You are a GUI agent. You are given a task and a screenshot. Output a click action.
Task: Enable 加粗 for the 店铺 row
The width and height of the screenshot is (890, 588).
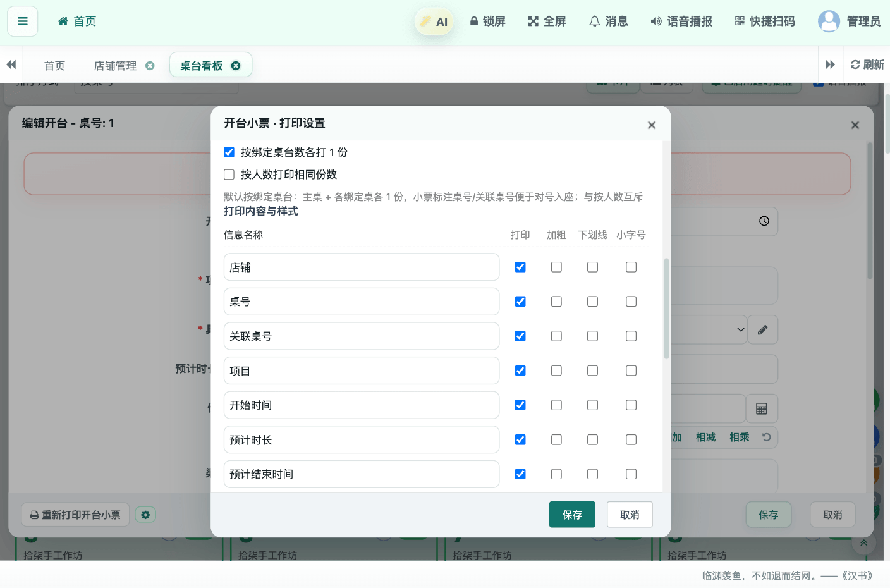(556, 267)
